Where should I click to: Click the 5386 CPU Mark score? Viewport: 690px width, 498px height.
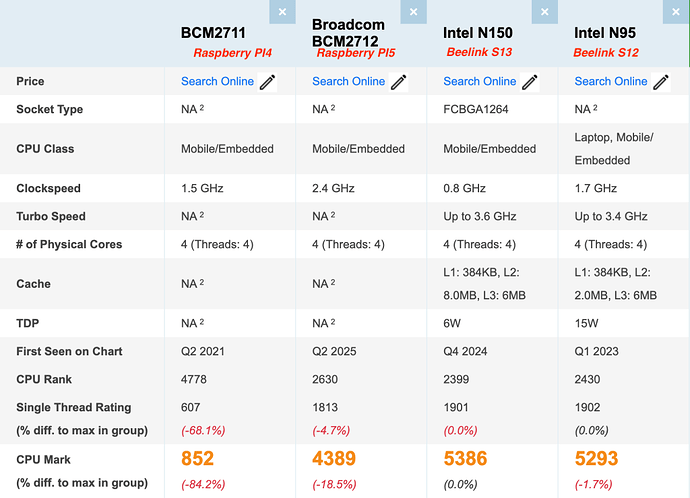465,458
